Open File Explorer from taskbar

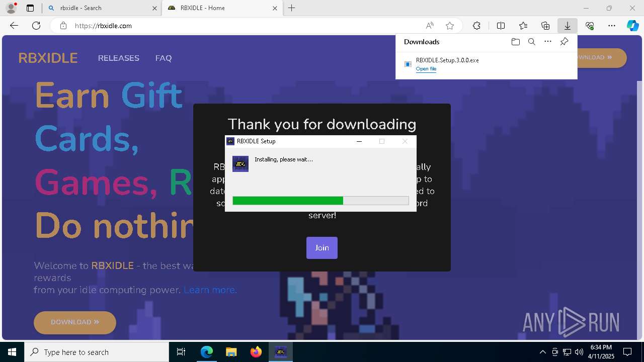[x=231, y=352]
